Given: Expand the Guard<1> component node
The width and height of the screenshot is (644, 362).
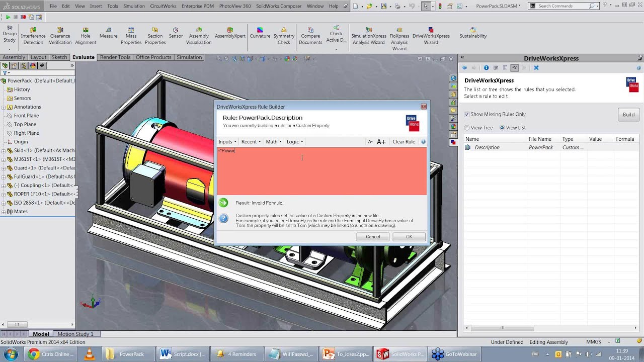Looking at the screenshot, I should click(x=4, y=168).
